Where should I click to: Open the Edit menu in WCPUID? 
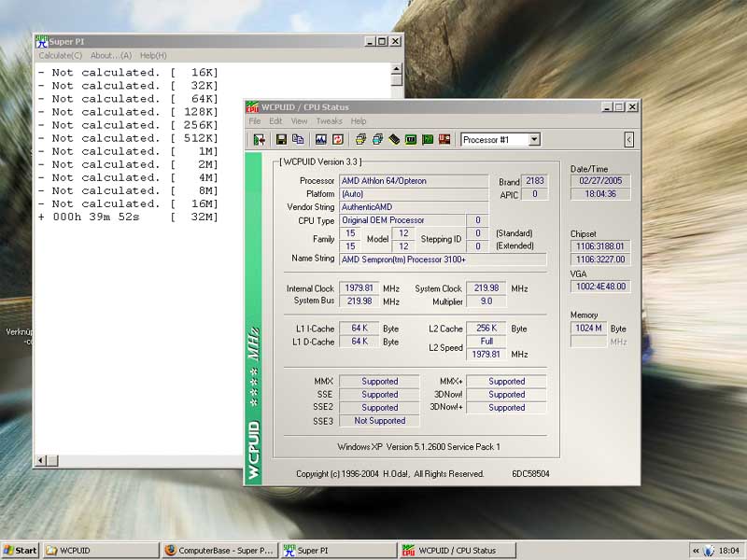click(275, 121)
